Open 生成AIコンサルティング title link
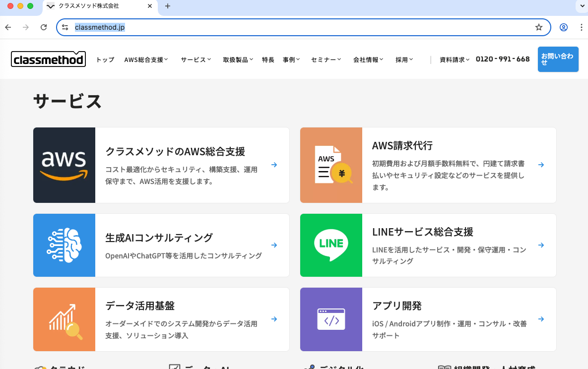The width and height of the screenshot is (588, 369). 159,238
